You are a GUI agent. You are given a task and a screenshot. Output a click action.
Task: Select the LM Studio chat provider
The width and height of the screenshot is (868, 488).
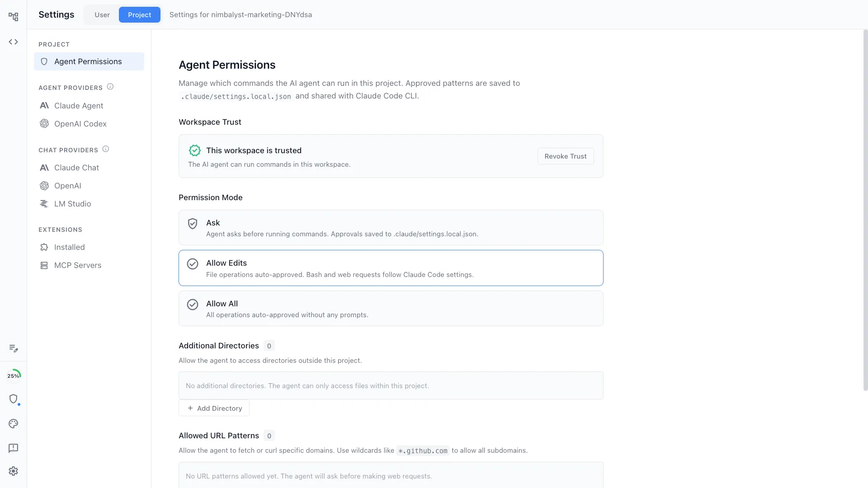tap(72, 204)
